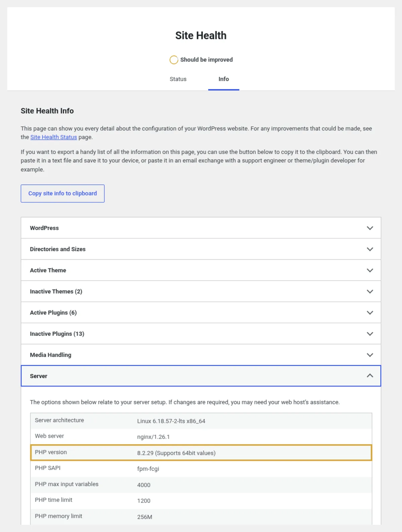Expand the Media Handling section
The image size is (402, 532).
(x=201, y=355)
